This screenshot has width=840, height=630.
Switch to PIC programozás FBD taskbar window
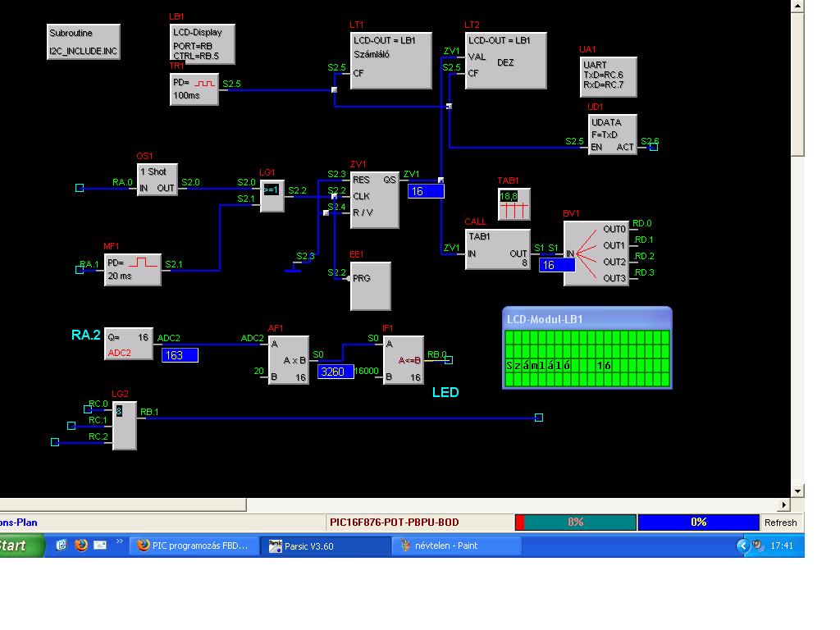(x=194, y=546)
